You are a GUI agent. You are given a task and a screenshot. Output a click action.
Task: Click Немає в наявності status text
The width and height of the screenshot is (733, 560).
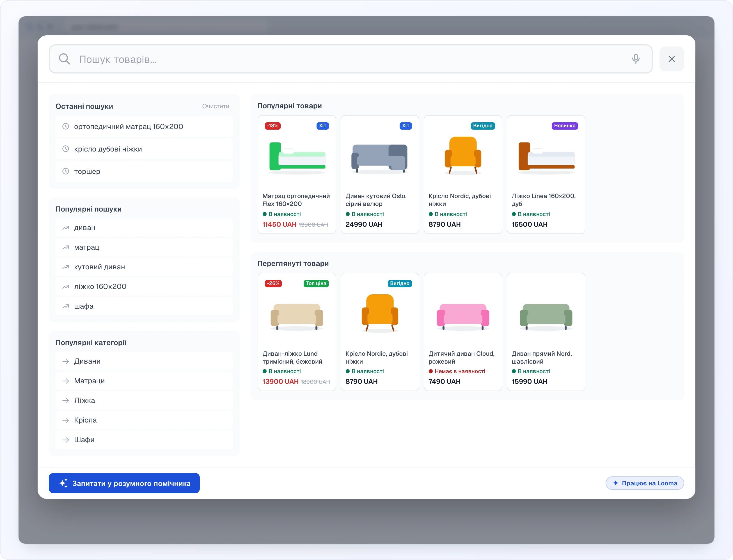coord(460,371)
